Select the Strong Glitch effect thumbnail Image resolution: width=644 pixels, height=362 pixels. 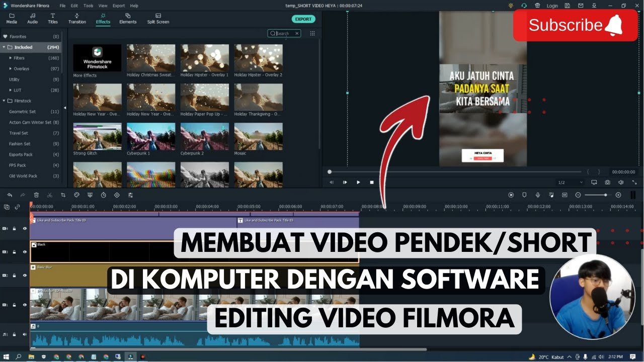click(97, 136)
